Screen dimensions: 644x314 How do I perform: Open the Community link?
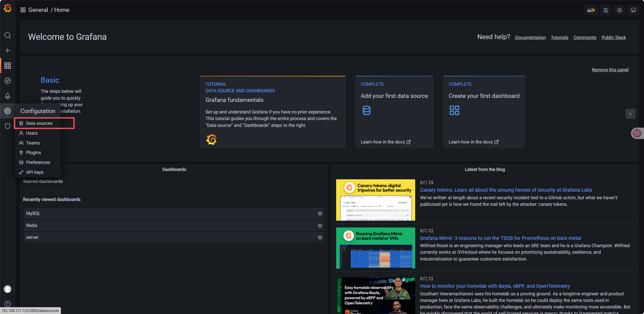tap(585, 37)
